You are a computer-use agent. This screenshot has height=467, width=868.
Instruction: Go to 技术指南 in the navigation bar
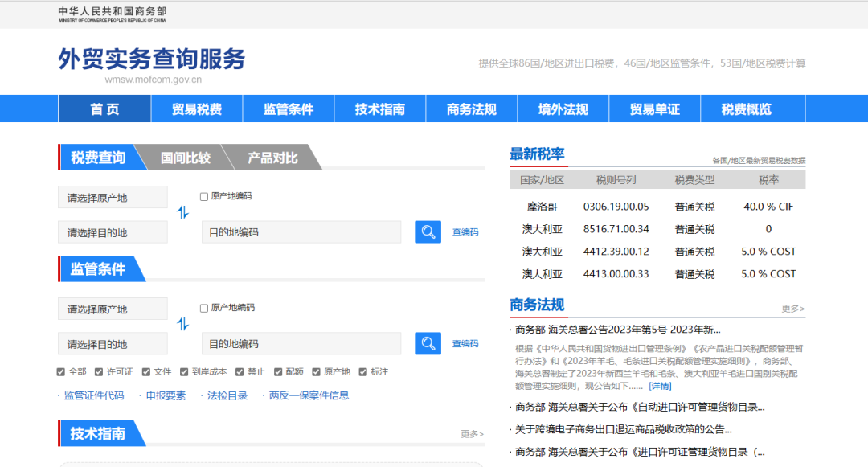[380, 109]
